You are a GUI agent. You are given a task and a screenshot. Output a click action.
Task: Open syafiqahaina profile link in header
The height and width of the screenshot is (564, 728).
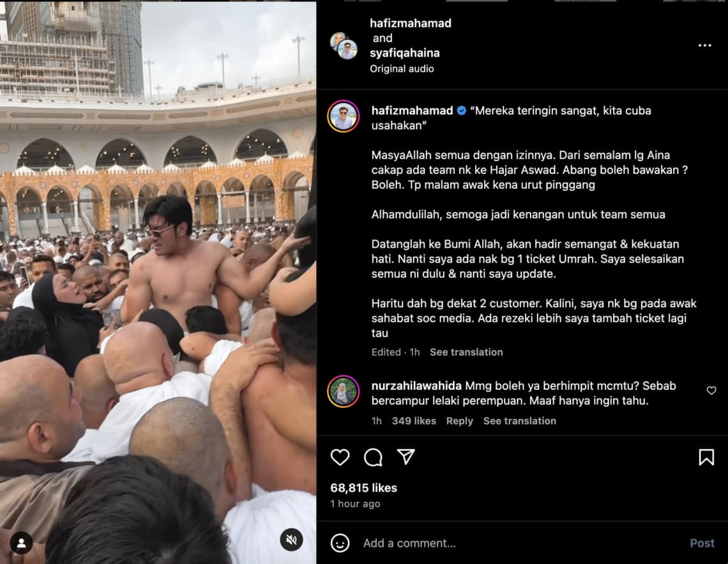coord(404,53)
